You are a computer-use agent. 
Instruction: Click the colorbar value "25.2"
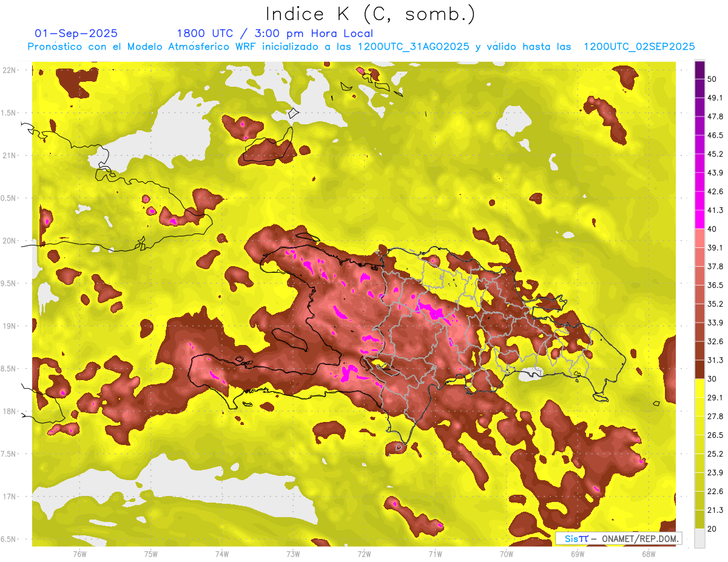tap(716, 454)
